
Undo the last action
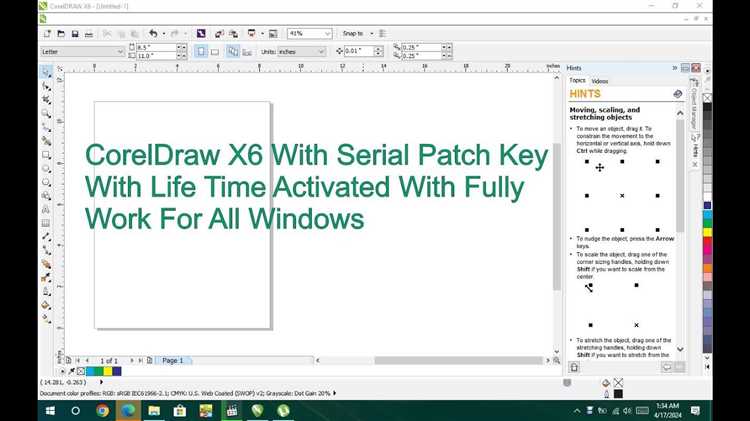click(x=153, y=33)
